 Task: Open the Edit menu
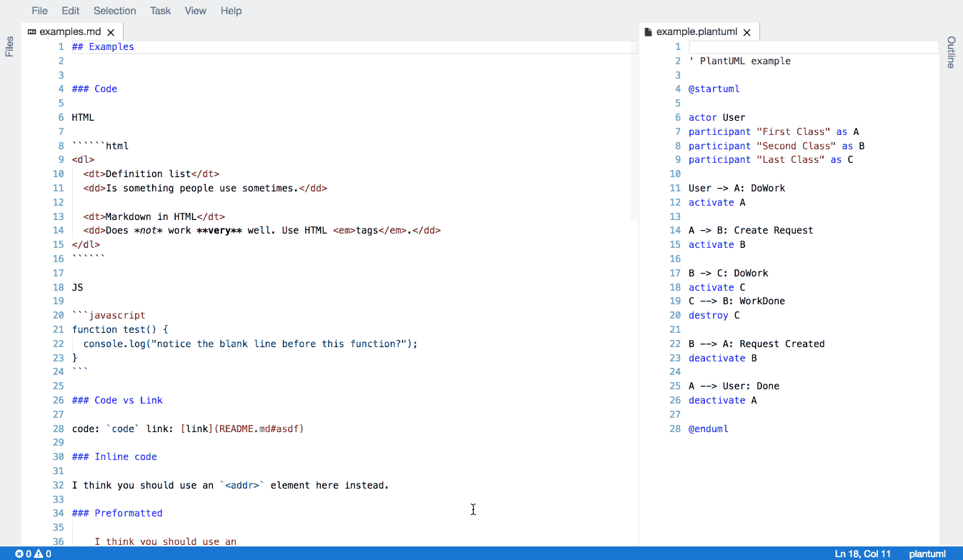pyautogui.click(x=71, y=11)
